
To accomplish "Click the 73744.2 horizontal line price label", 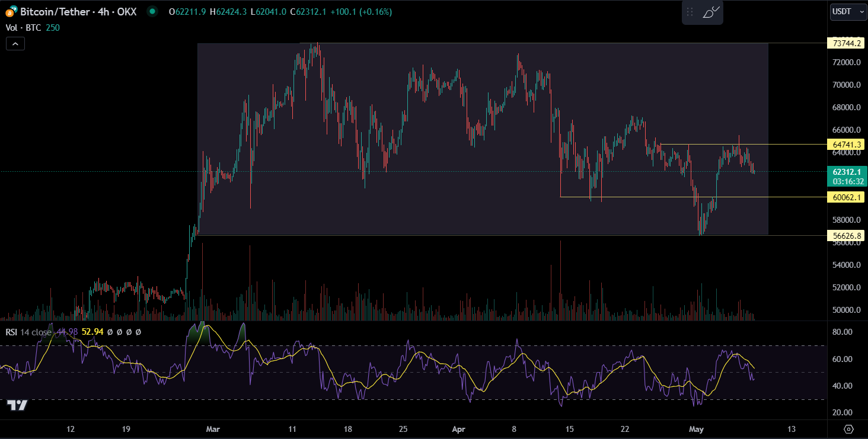I will (x=847, y=43).
